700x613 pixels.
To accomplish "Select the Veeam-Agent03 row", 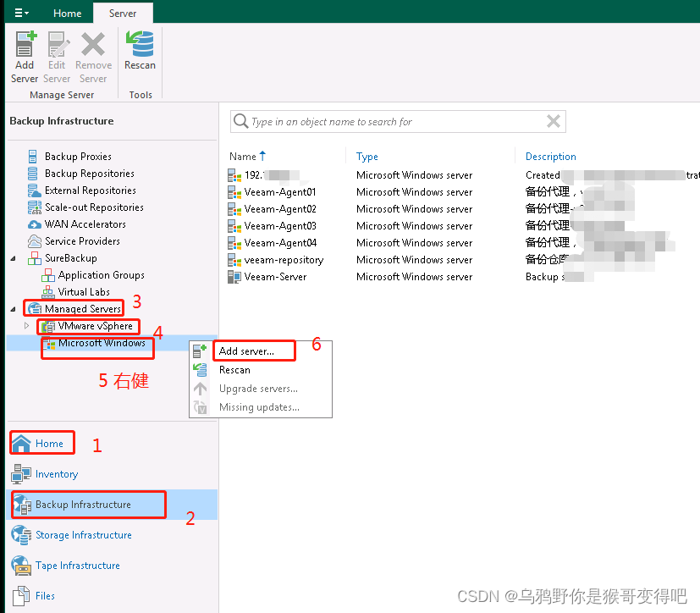I will (x=463, y=226).
